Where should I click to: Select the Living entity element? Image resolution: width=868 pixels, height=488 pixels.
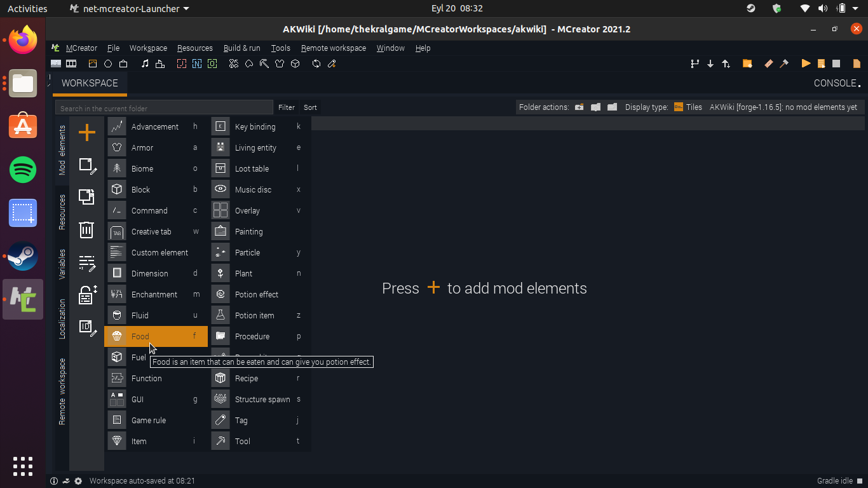coord(259,147)
